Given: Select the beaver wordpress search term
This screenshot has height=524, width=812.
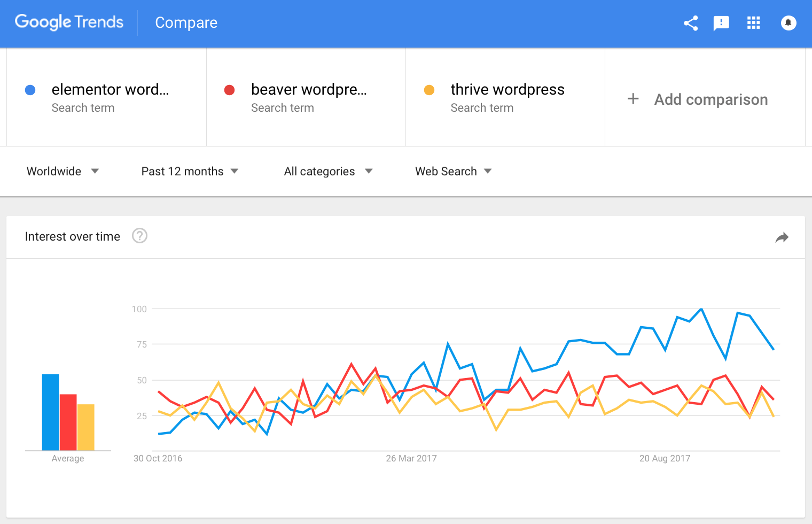Looking at the screenshot, I should click(x=306, y=97).
